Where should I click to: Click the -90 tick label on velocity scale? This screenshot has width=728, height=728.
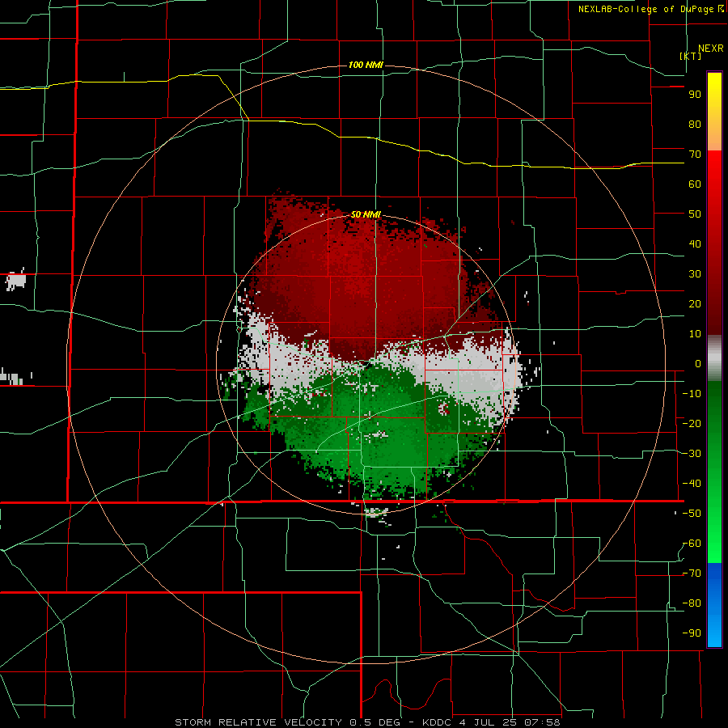coord(692,633)
